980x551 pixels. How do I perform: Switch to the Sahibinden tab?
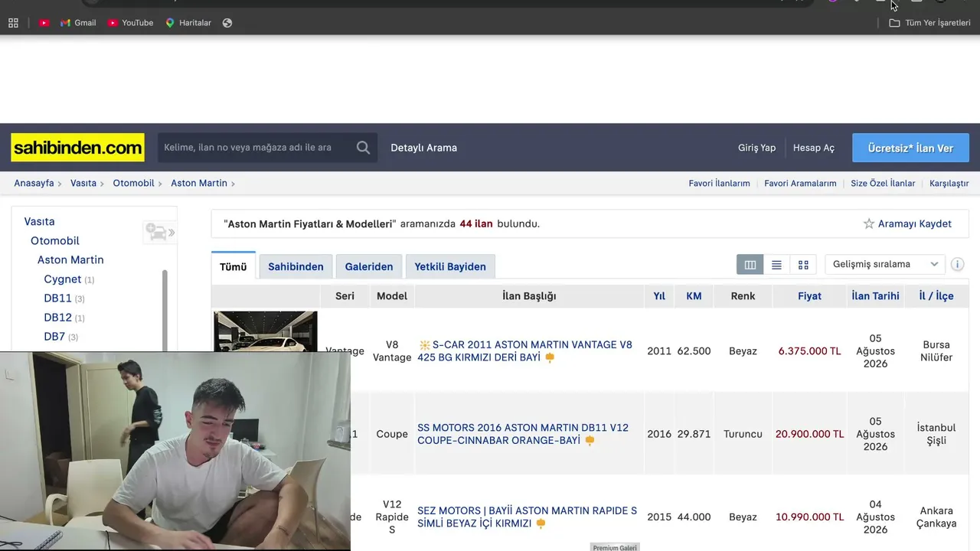[x=296, y=266]
